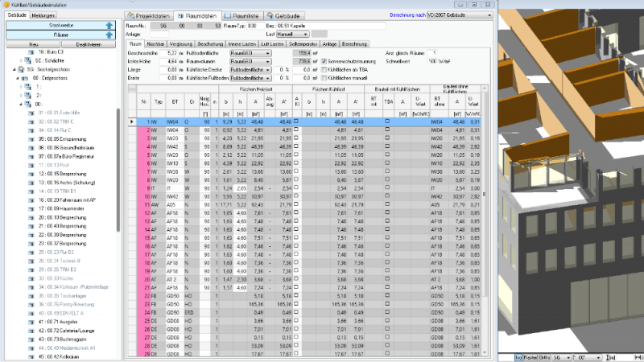Expand the SC: Schächte tree node

21,60
